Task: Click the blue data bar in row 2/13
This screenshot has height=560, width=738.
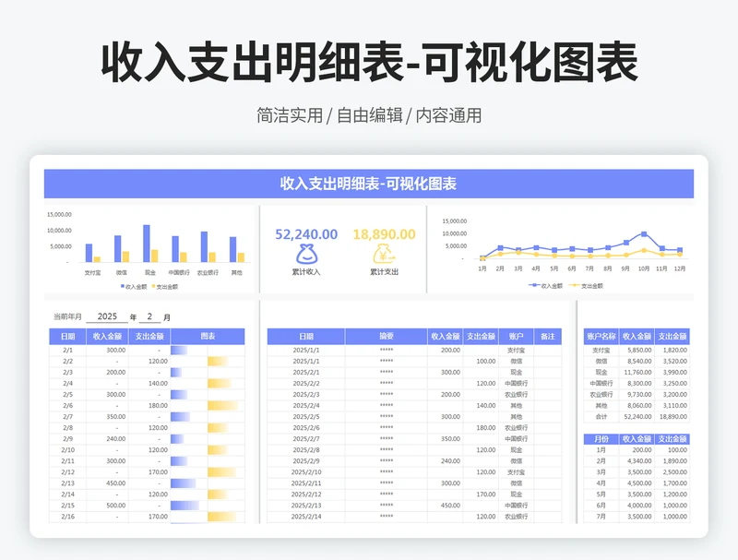Action: click(183, 483)
